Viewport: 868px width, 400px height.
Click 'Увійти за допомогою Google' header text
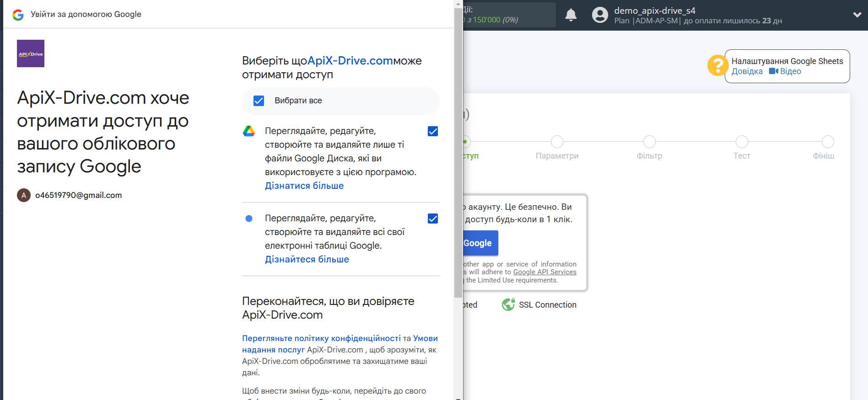tap(86, 14)
